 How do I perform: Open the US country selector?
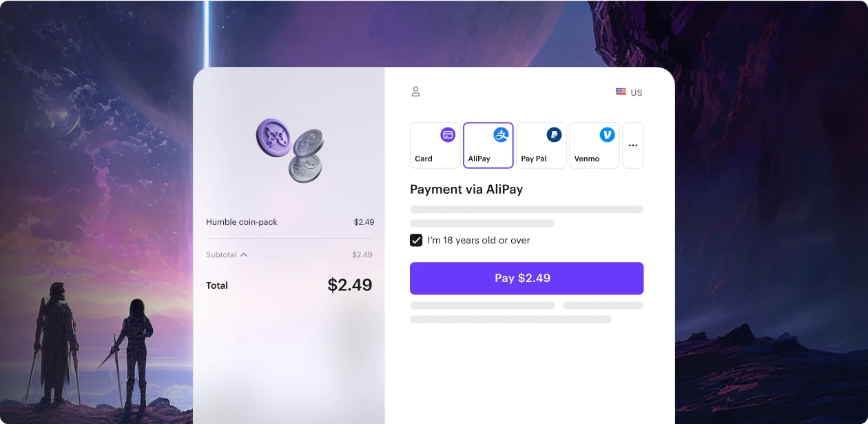(x=629, y=92)
